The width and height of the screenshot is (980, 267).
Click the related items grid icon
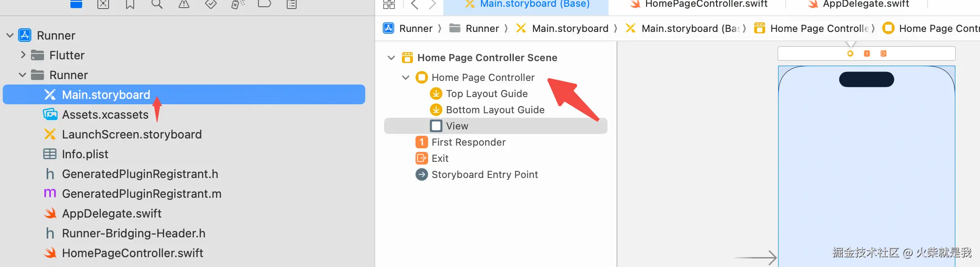click(389, 4)
